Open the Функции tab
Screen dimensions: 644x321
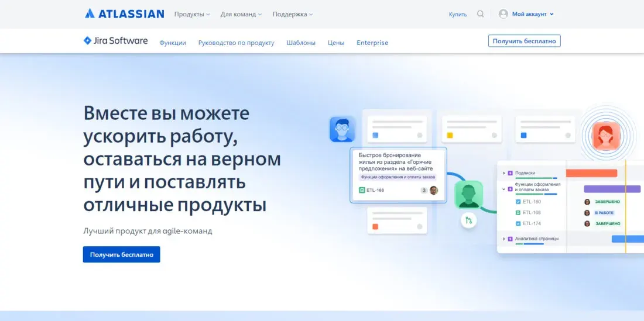tap(173, 43)
